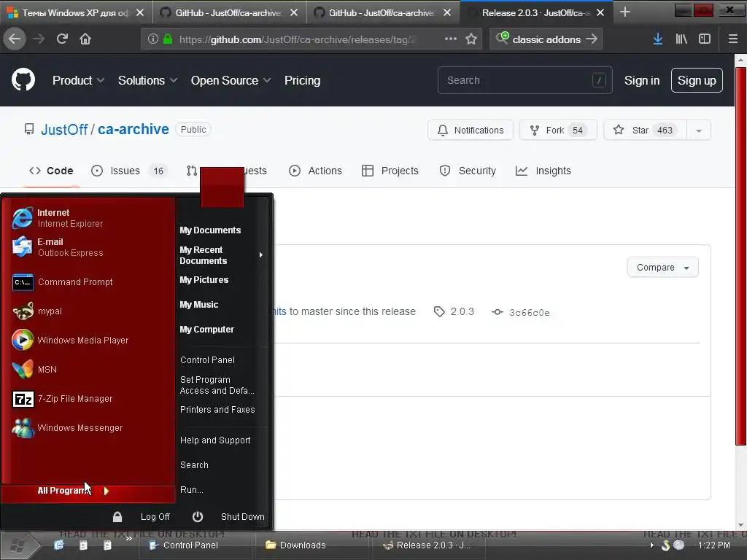The width and height of the screenshot is (747, 560).
Task: Toggle the browser sidebar icon
Action: point(705,39)
